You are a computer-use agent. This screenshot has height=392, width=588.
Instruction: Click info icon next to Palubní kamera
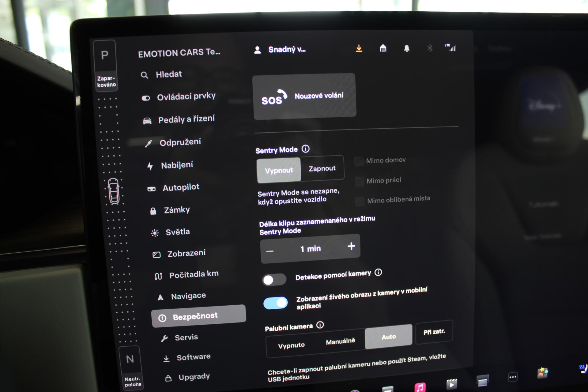coord(320,325)
